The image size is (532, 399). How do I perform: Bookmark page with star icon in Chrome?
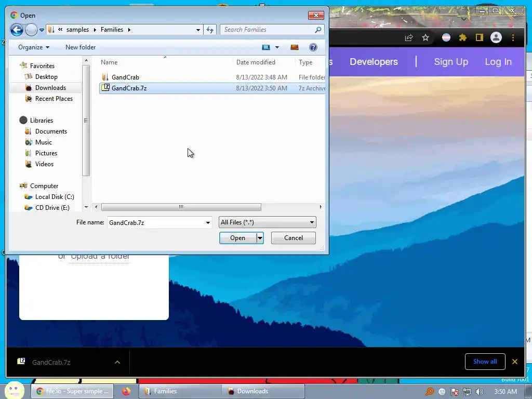pos(425,37)
